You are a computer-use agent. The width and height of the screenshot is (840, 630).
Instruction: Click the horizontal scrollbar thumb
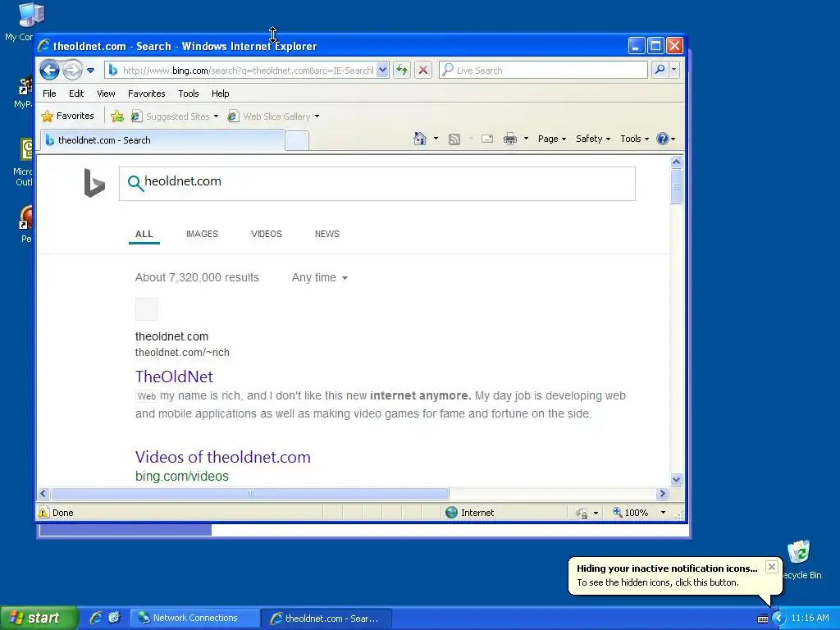tap(249, 493)
